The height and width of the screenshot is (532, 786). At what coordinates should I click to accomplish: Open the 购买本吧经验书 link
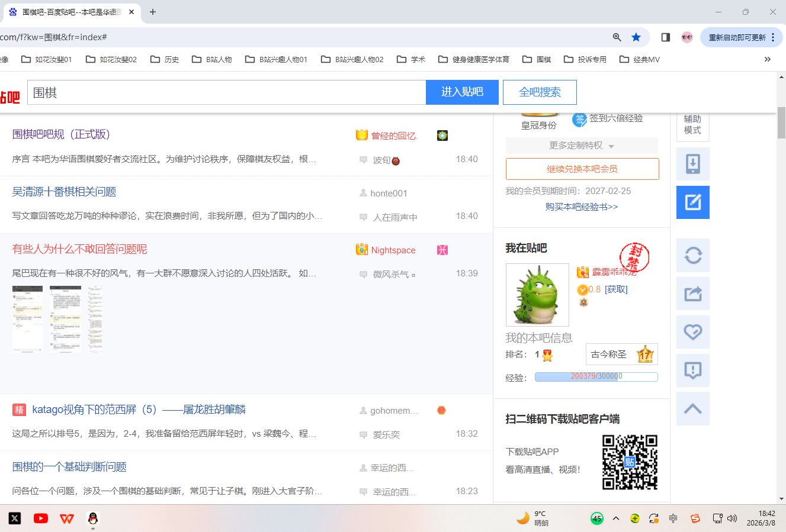tap(582, 207)
